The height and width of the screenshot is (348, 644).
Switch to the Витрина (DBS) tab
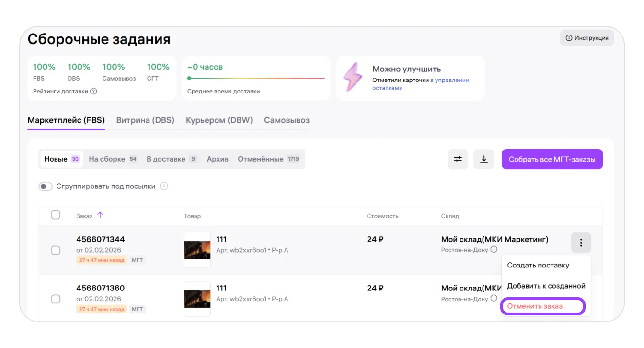pyautogui.click(x=145, y=120)
